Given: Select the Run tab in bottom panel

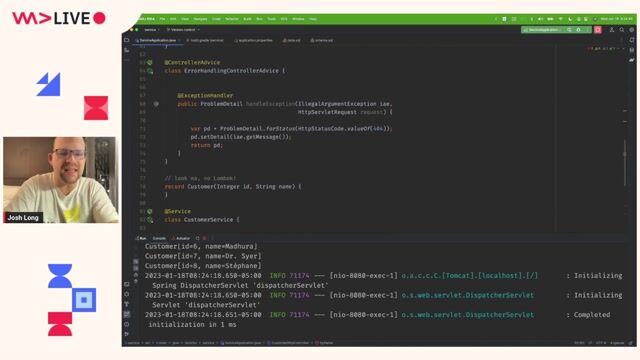Looking at the screenshot, I should pos(141,238).
